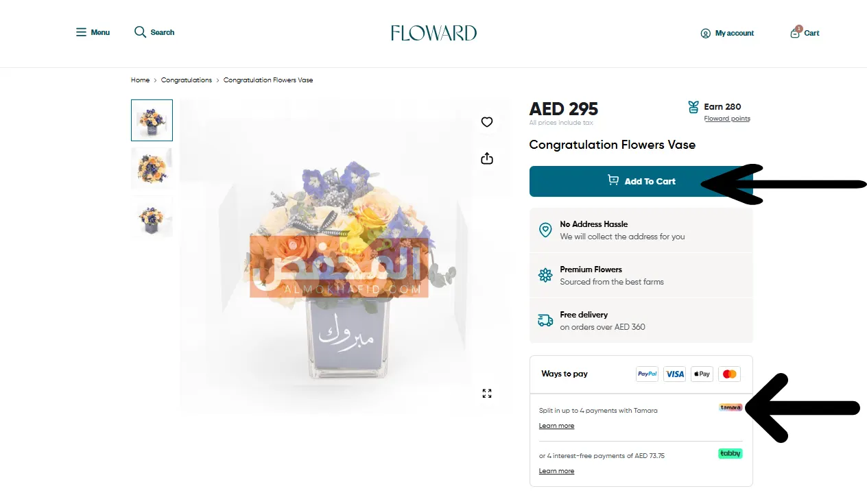Open Floward points link
This screenshot has width=867, height=504.
pos(727,119)
